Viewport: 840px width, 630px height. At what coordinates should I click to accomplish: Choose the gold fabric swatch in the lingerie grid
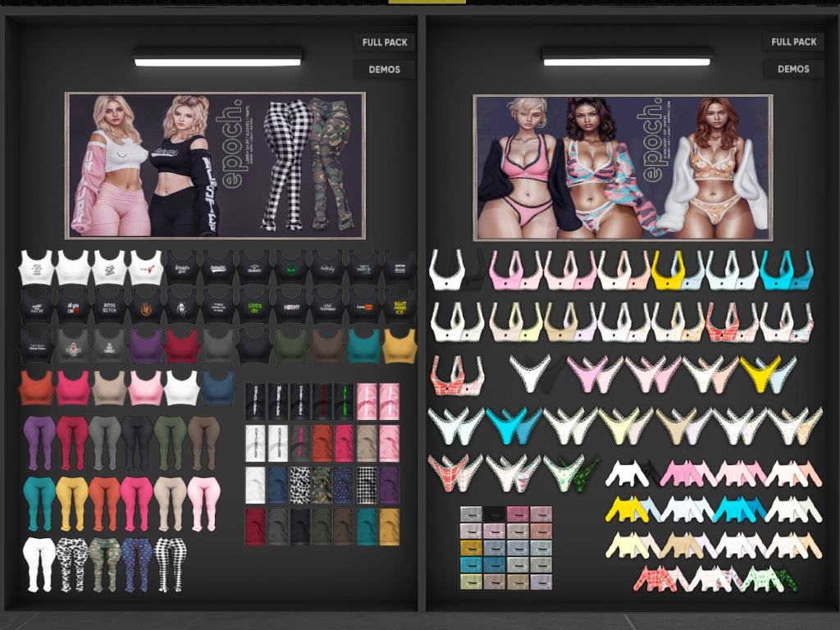coord(471,547)
